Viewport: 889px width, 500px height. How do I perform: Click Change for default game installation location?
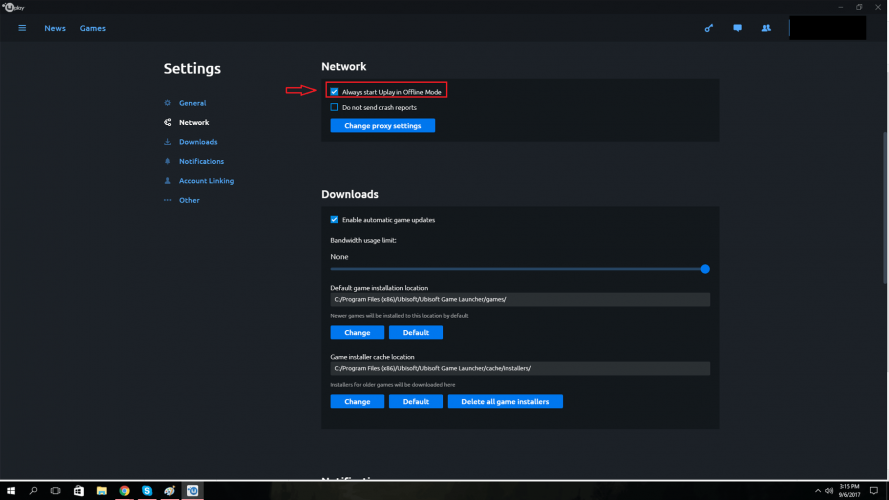[357, 332]
